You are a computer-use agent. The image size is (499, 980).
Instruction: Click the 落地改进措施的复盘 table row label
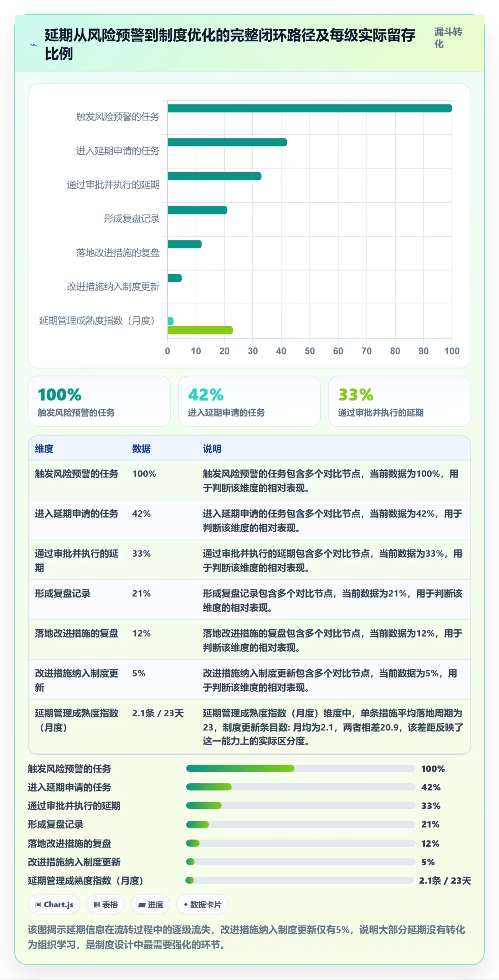pyautogui.click(x=76, y=633)
